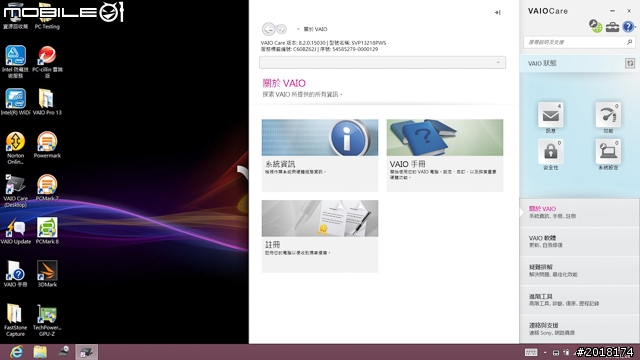This screenshot has height=360, width=640.
Task: Refresh VAIO 狀態 status
Action: (x=630, y=63)
